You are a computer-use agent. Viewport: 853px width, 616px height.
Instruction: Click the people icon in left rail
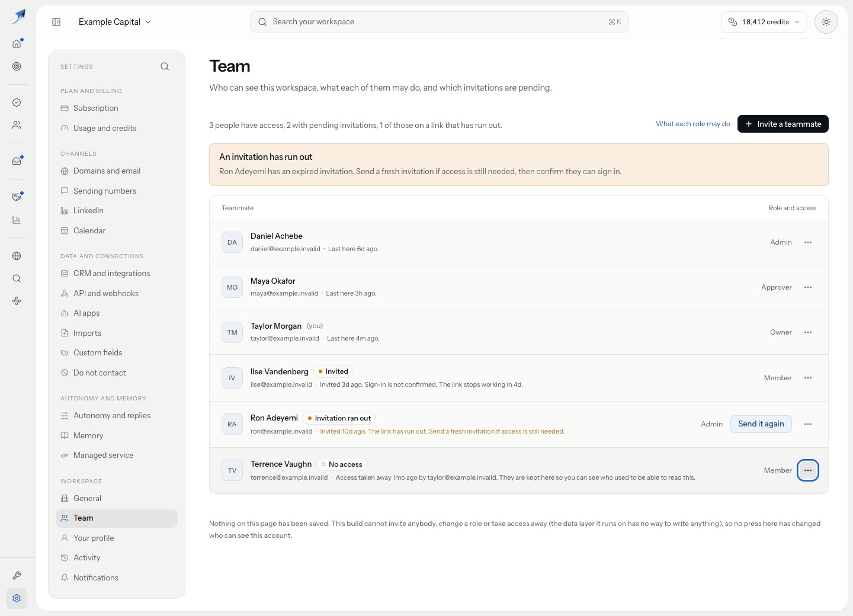(17, 125)
